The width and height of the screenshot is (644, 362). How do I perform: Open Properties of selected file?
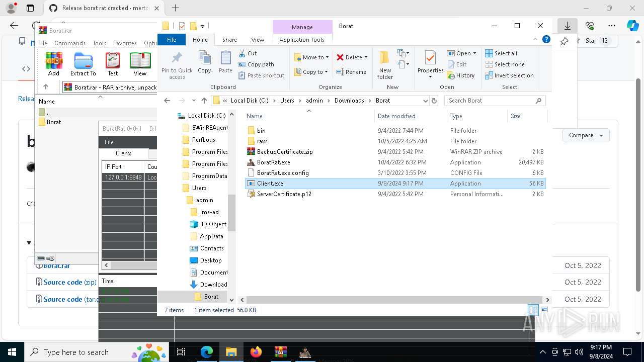click(x=430, y=64)
